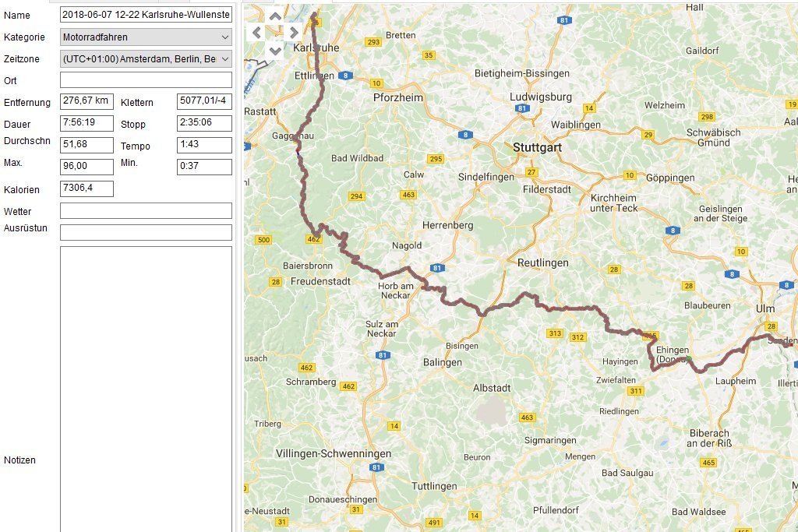The height and width of the screenshot is (532, 798).
Task: Click the empty Ort field
Action: 146,80
